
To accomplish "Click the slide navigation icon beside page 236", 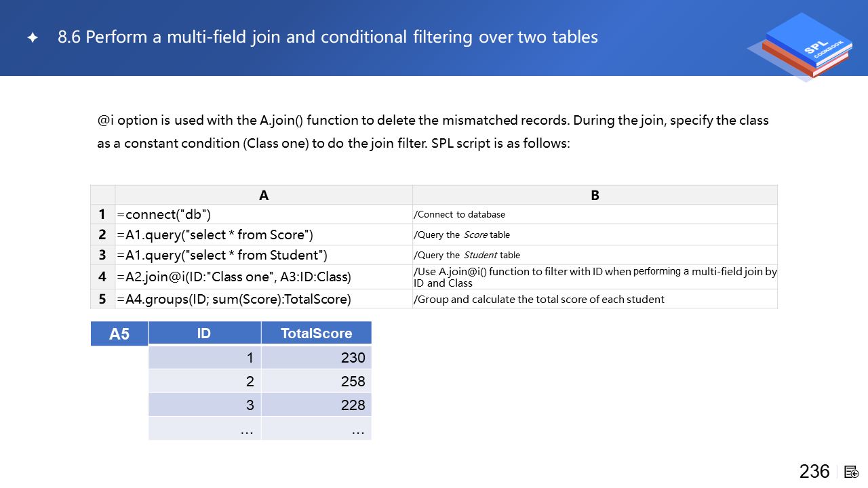I will (x=852, y=472).
